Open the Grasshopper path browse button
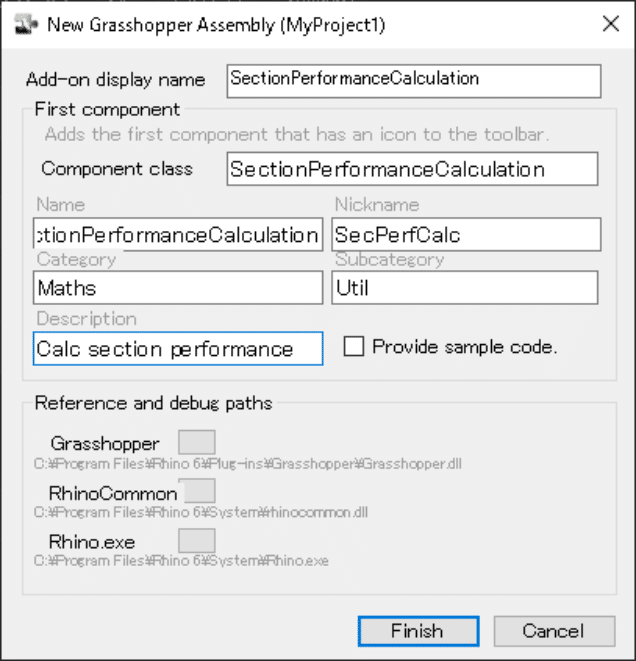The width and height of the screenshot is (636, 661). [196, 442]
